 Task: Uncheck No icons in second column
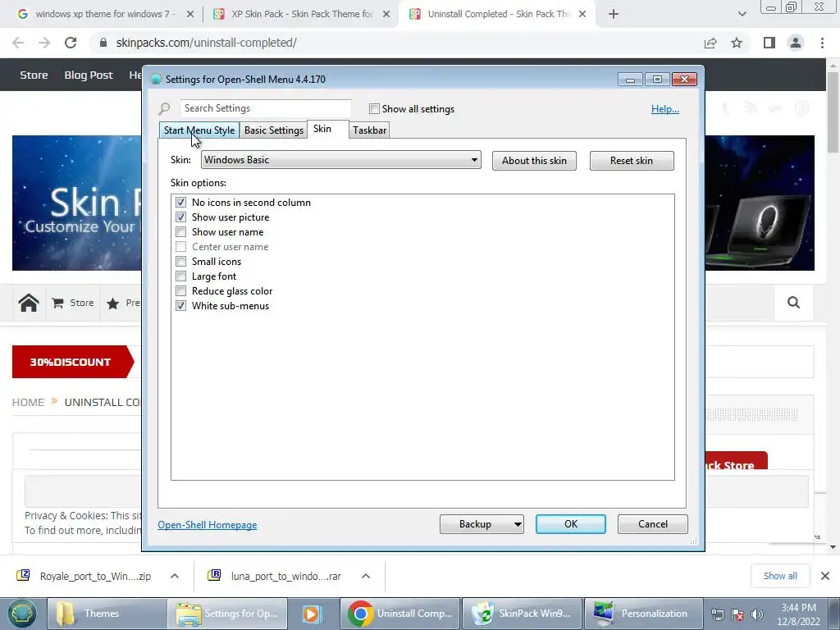pyautogui.click(x=181, y=203)
